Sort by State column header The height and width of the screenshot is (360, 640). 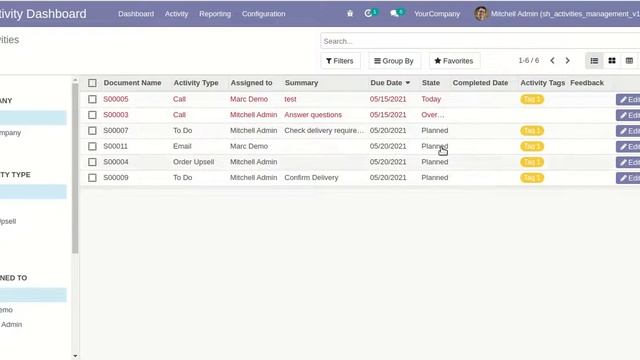coord(431,83)
